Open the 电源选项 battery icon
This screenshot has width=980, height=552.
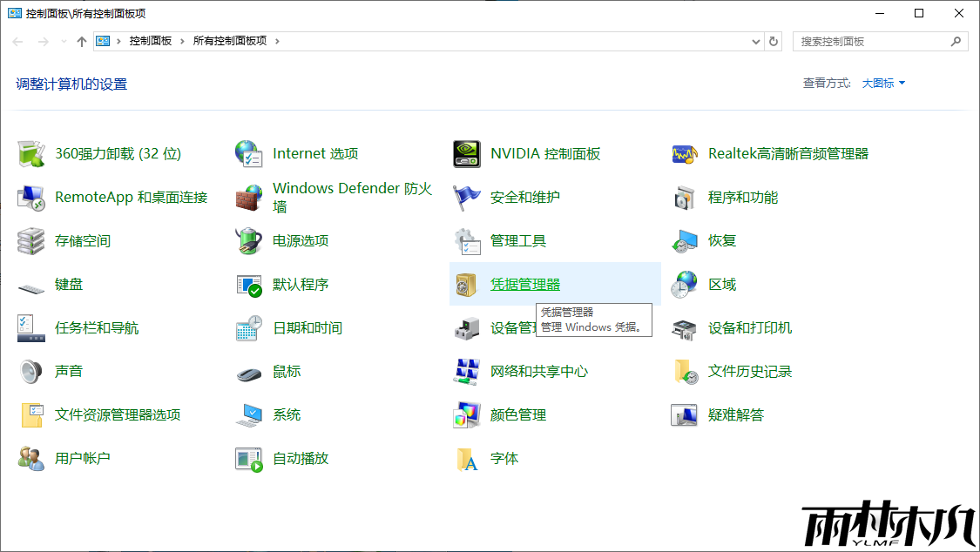point(249,241)
